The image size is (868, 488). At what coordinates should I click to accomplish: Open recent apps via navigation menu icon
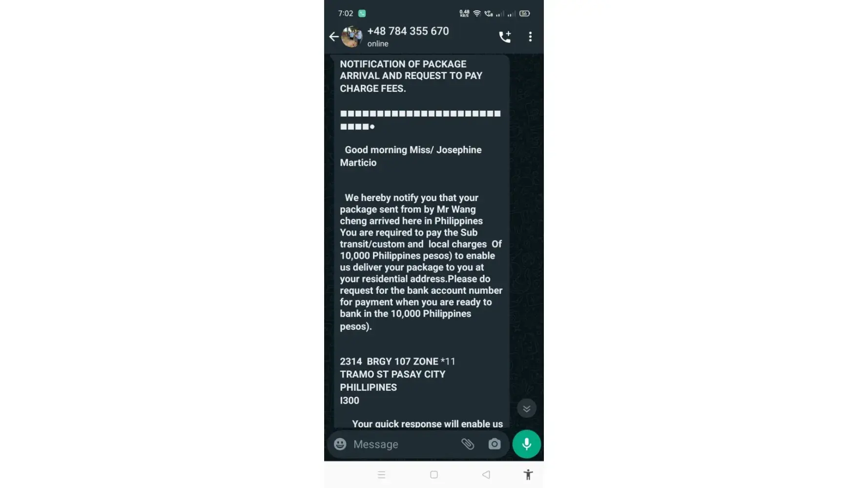pyautogui.click(x=382, y=475)
